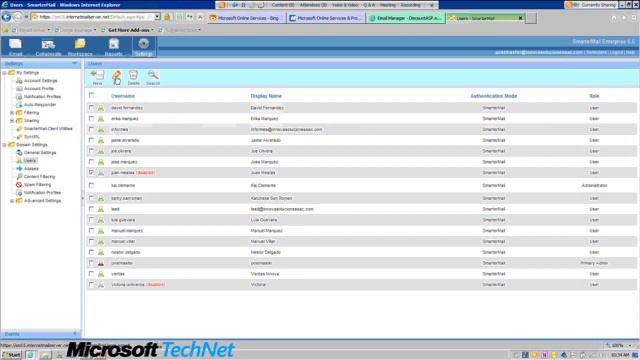Viewport: 640px width, 360px height.
Task: Click the Help link at top right
Action: click(631, 53)
